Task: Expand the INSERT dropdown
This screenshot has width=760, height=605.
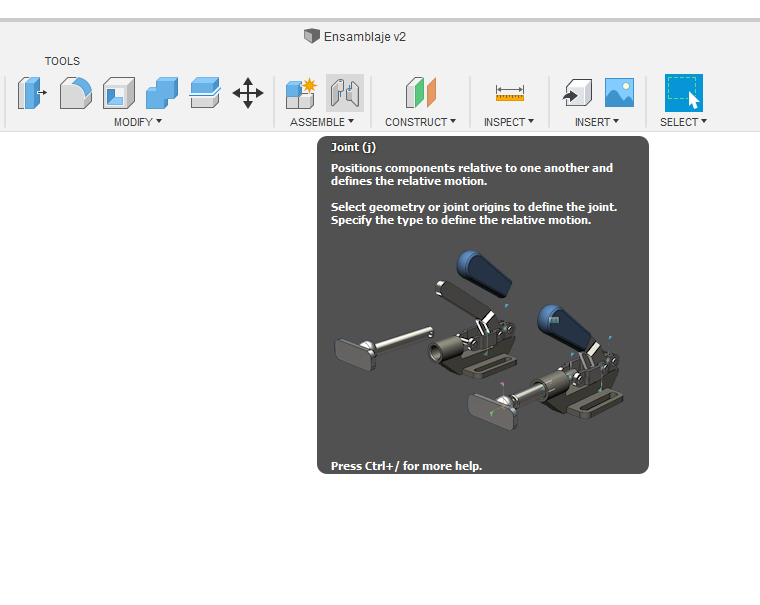Action: (597, 122)
